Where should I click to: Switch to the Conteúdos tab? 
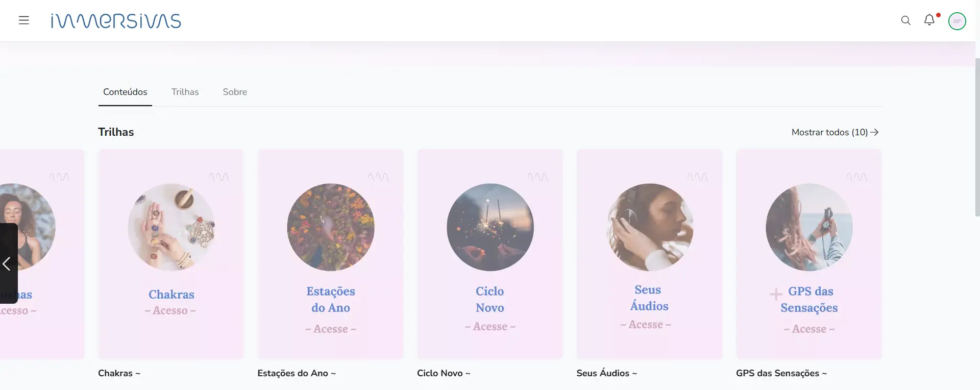[x=125, y=92]
